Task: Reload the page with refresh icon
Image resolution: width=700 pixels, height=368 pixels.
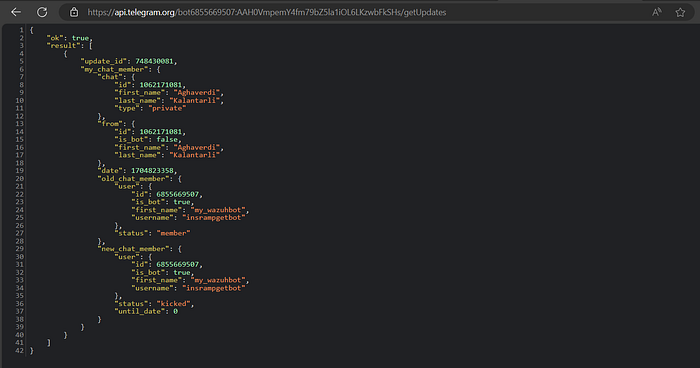Action: click(42, 13)
